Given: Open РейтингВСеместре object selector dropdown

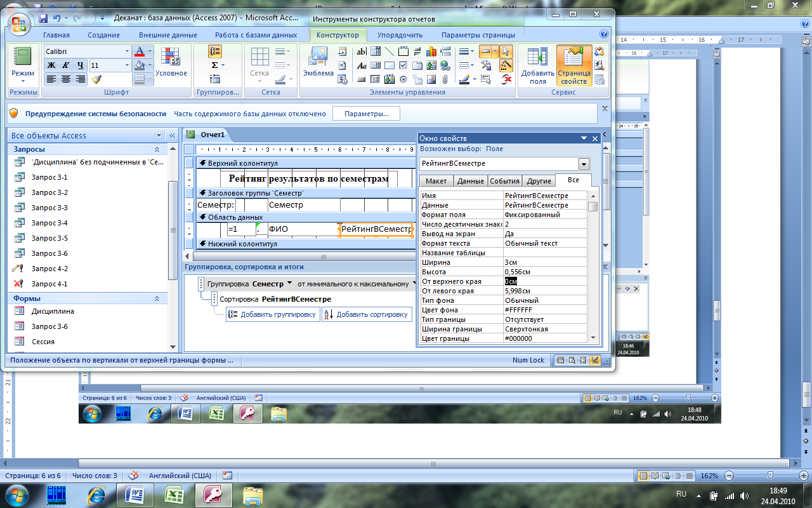Looking at the screenshot, I should [584, 164].
